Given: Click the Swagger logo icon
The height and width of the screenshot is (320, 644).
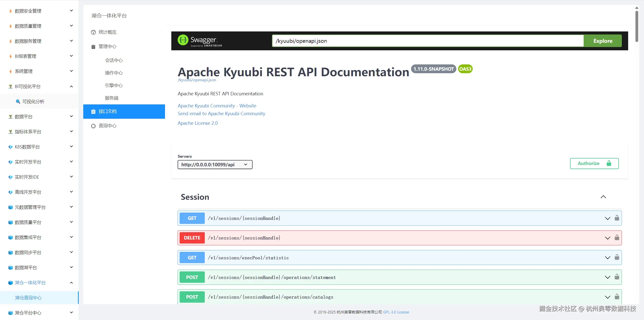Looking at the screenshot, I should coord(183,40).
